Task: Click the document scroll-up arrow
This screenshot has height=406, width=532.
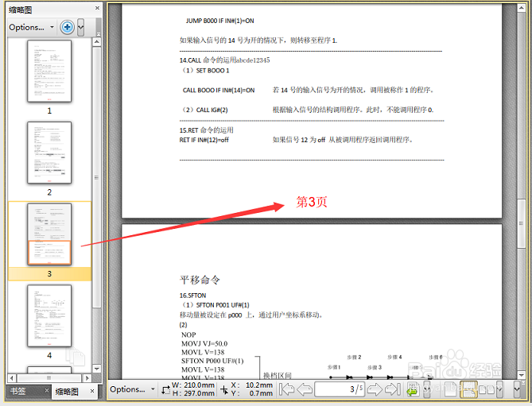Action: (x=522, y=8)
